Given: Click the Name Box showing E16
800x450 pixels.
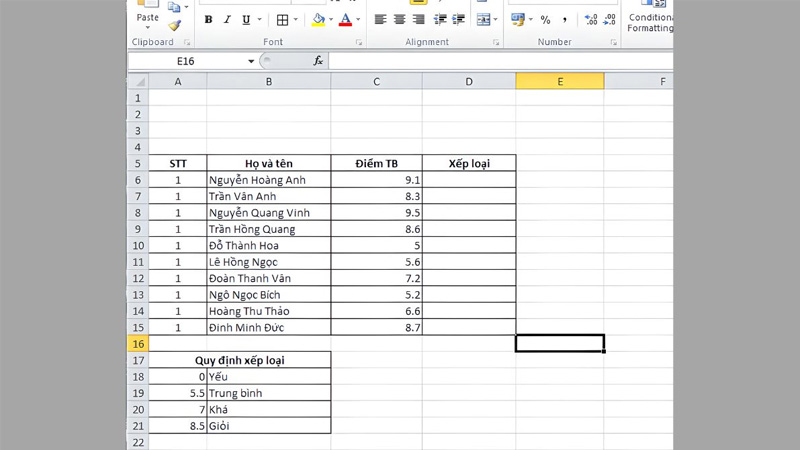Looking at the screenshot, I should pos(187,61).
